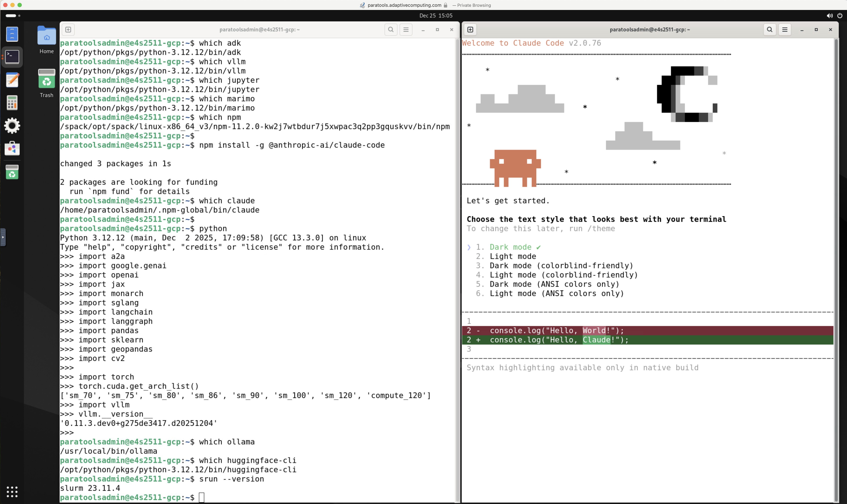Open Terminal app in dock

tap(12, 57)
